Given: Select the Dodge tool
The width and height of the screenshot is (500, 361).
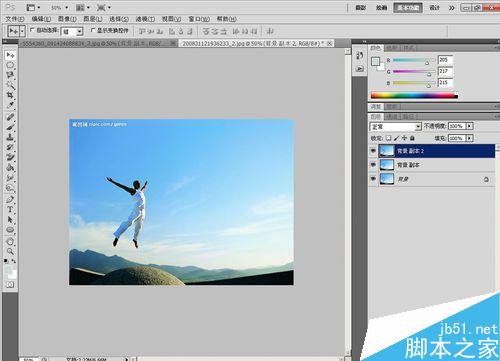Looking at the screenshot, I should 10,188.
